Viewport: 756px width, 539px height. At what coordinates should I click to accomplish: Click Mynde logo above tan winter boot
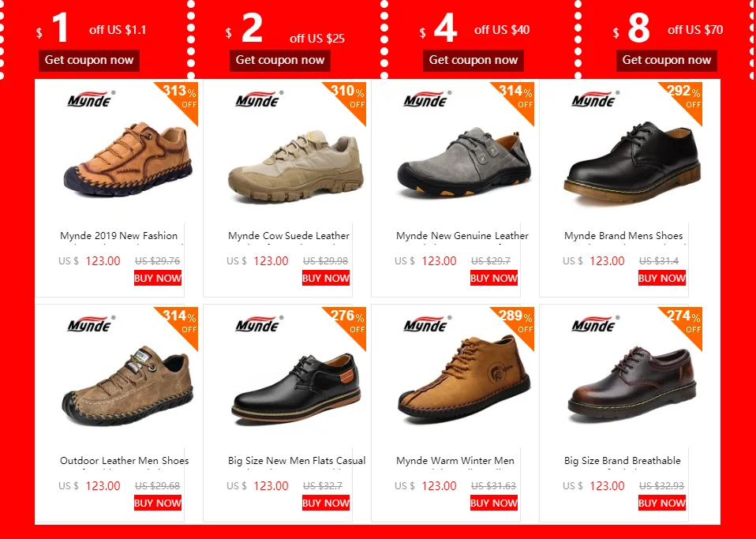pyautogui.click(x=427, y=324)
